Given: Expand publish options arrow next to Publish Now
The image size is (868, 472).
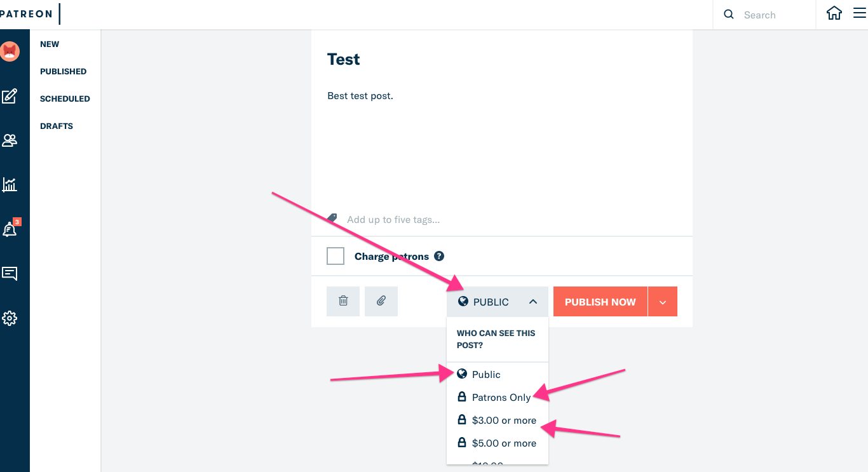Looking at the screenshot, I should click(663, 302).
